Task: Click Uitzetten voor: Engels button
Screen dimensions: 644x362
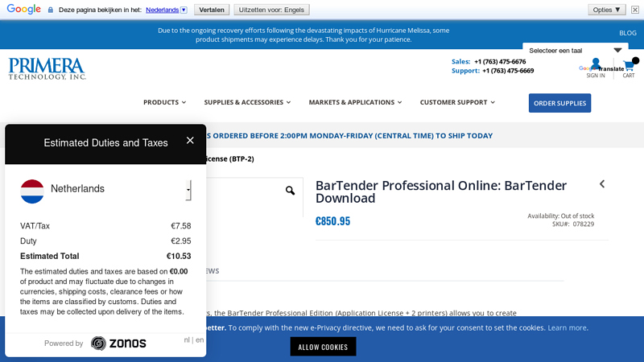Action: point(271,10)
